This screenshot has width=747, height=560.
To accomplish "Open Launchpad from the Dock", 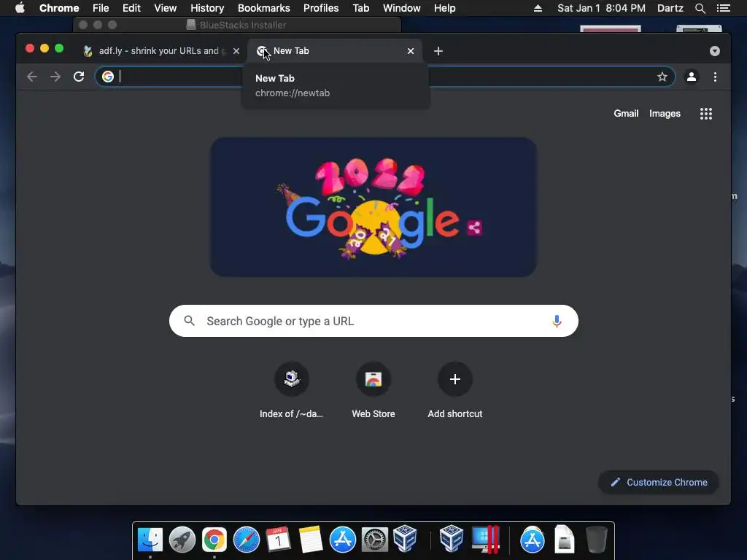I will [182, 540].
